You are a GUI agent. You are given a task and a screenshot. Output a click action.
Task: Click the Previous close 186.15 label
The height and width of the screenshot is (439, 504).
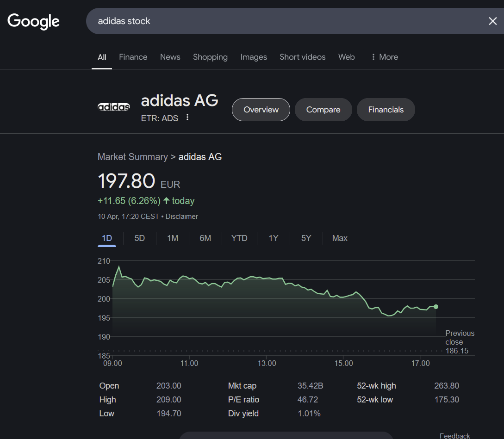(x=460, y=342)
